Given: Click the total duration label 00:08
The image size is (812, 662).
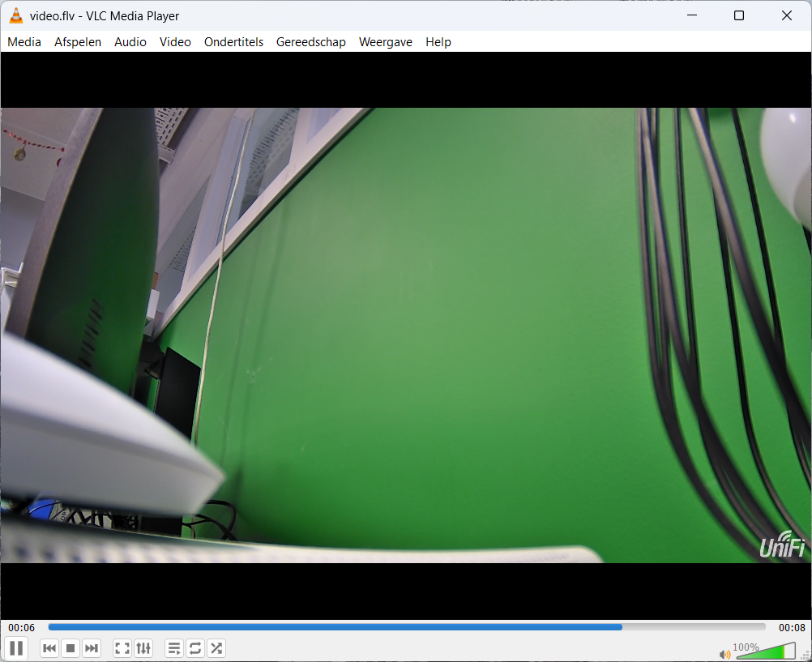Looking at the screenshot, I should point(792,628).
